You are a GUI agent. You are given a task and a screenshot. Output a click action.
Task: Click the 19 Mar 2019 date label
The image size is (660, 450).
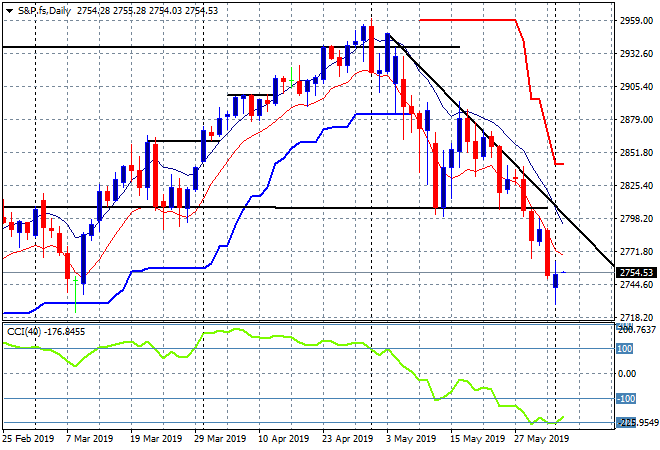click(156, 439)
